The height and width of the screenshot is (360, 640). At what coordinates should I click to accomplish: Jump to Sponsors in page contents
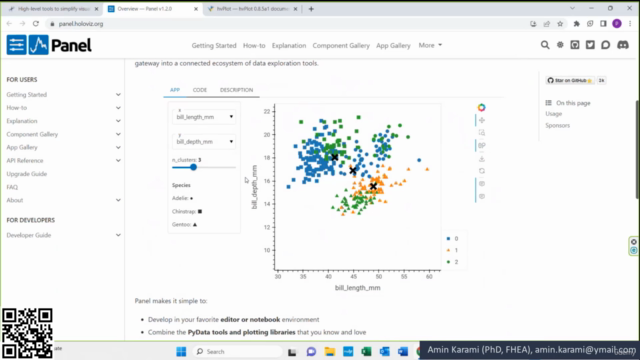tap(557, 125)
